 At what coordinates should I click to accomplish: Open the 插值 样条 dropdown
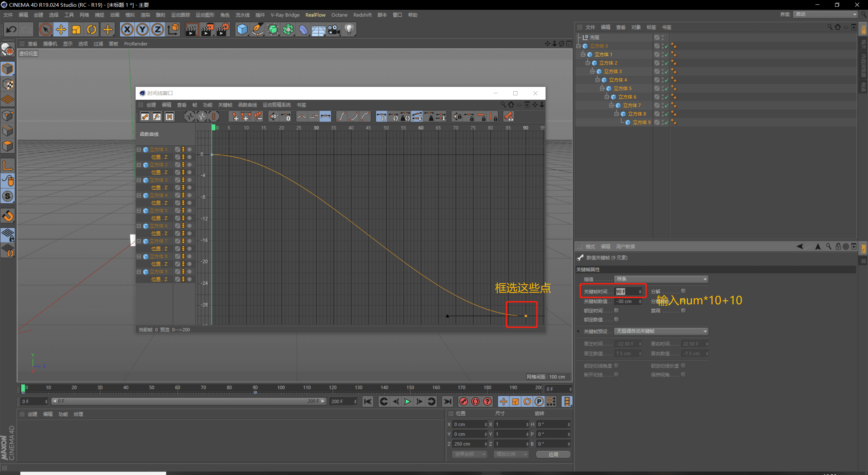[x=662, y=279]
